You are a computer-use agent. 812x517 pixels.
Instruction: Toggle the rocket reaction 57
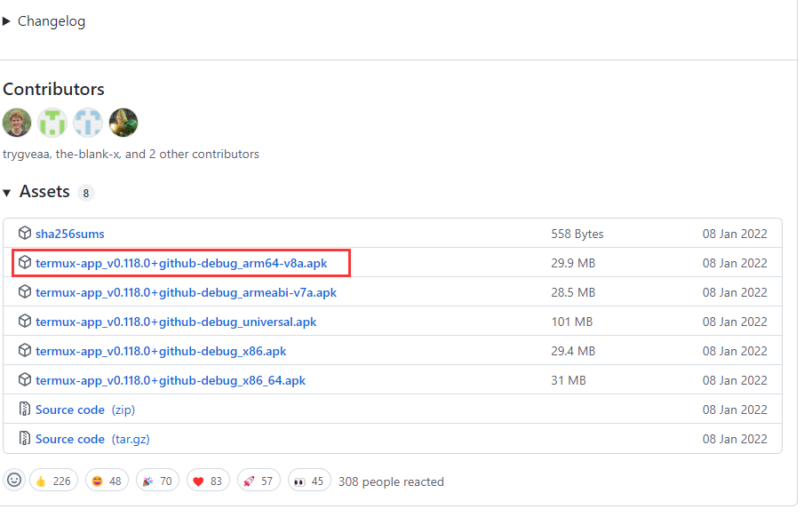[259, 481]
